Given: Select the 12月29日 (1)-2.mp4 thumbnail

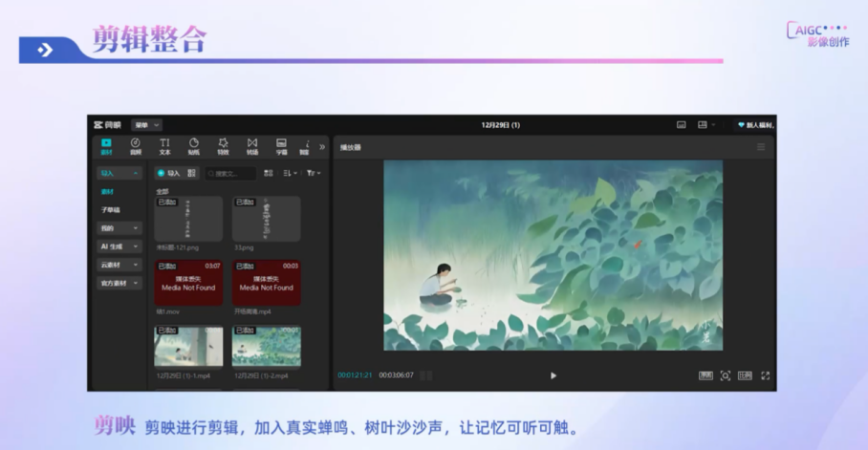Looking at the screenshot, I should pos(267,347).
